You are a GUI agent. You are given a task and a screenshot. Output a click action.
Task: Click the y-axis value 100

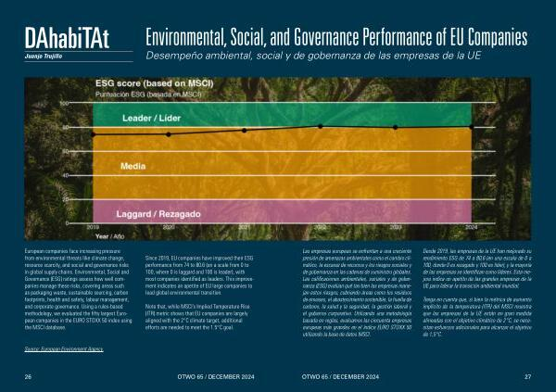(x=64, y=103)
